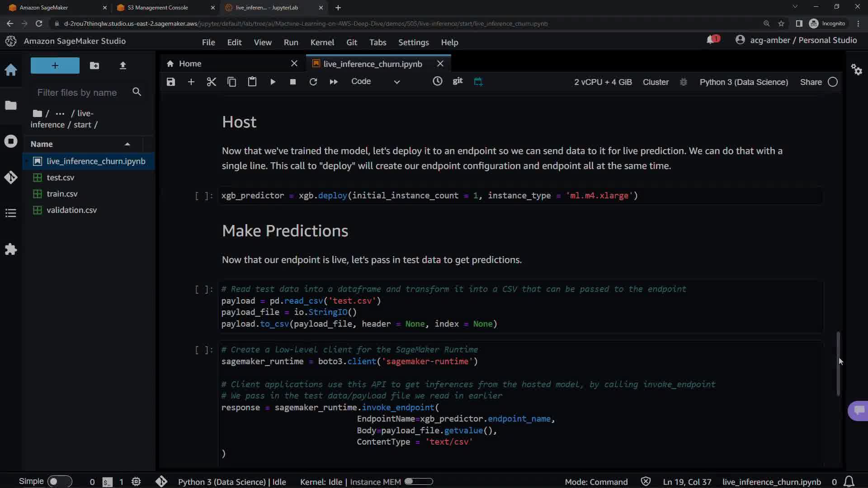
Task: Save the notebook with the disk icon
Action: [x=170, y=82]
